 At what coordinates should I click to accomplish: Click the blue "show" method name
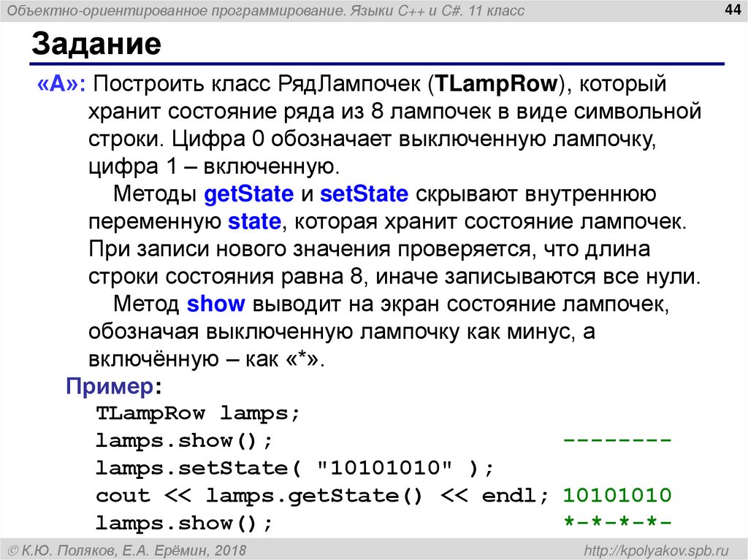pos(215,304)
